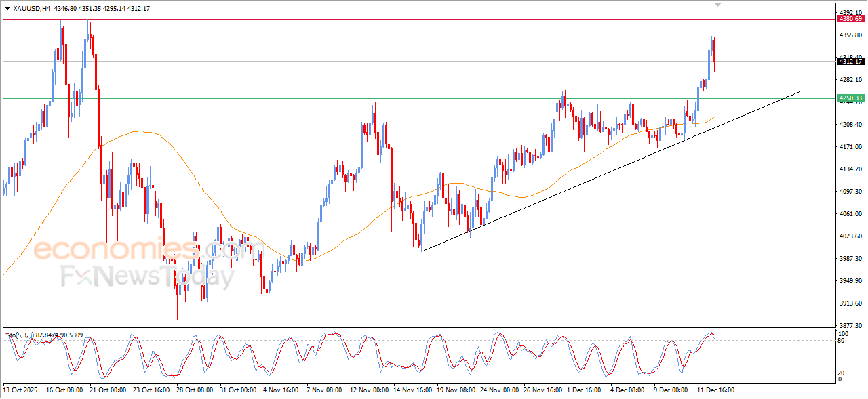
Task: Click the stochastic 20 level label
Action: click(x=842, y=373)
